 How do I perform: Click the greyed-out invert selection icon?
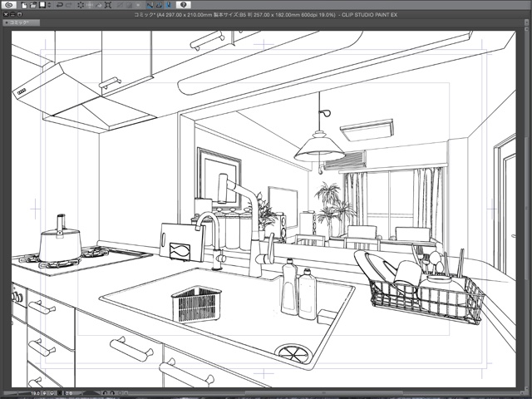pos(130,5)
